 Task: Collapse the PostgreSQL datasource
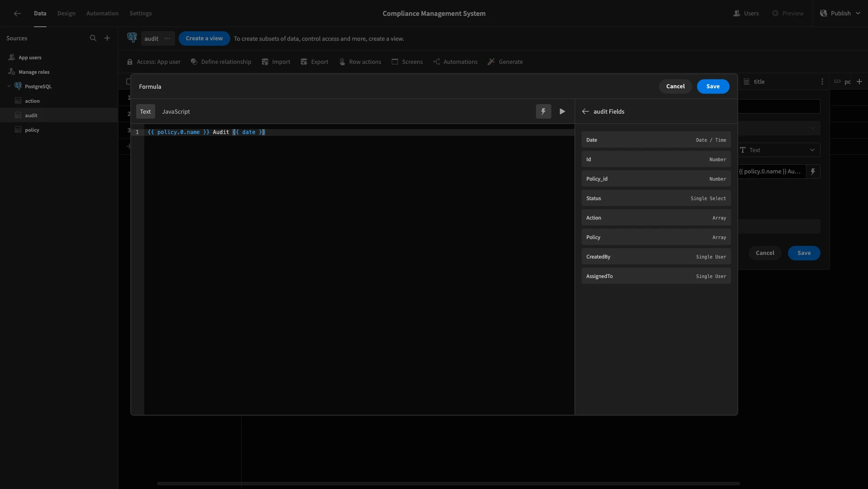(9, 86)
